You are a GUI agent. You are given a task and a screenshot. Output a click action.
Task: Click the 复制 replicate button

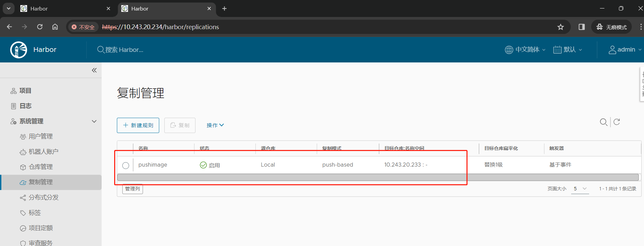(180, 125)
